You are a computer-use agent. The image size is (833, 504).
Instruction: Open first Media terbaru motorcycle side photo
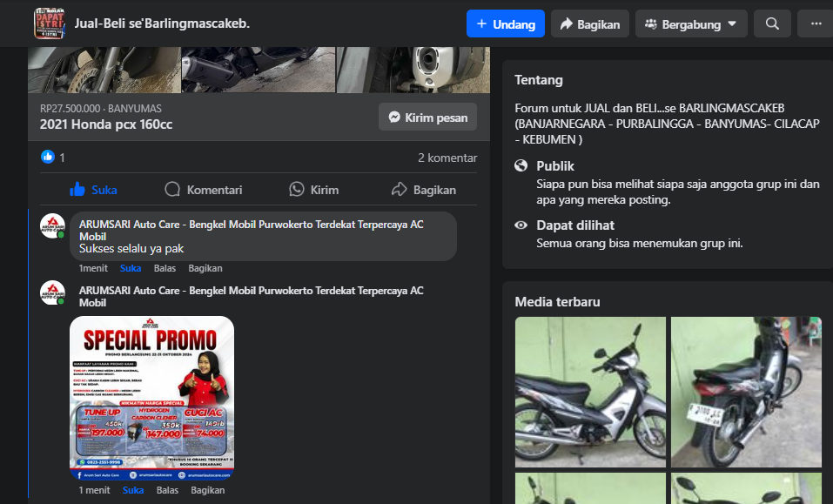[590, 392]
